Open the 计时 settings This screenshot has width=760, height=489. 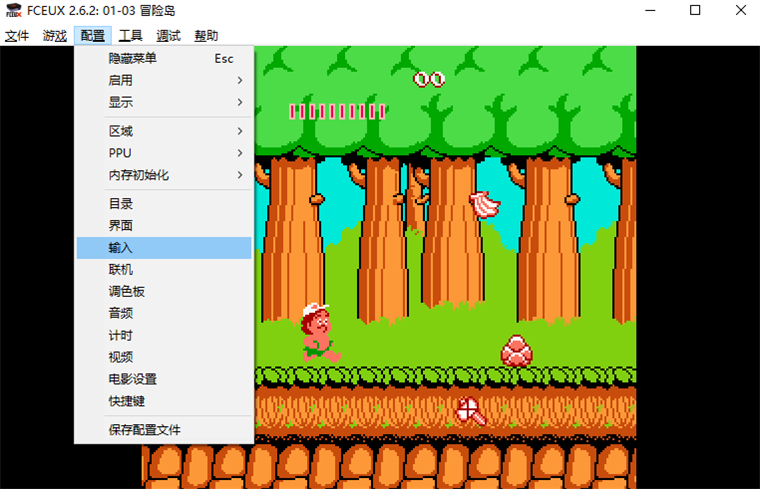click(x=164, y=335)
